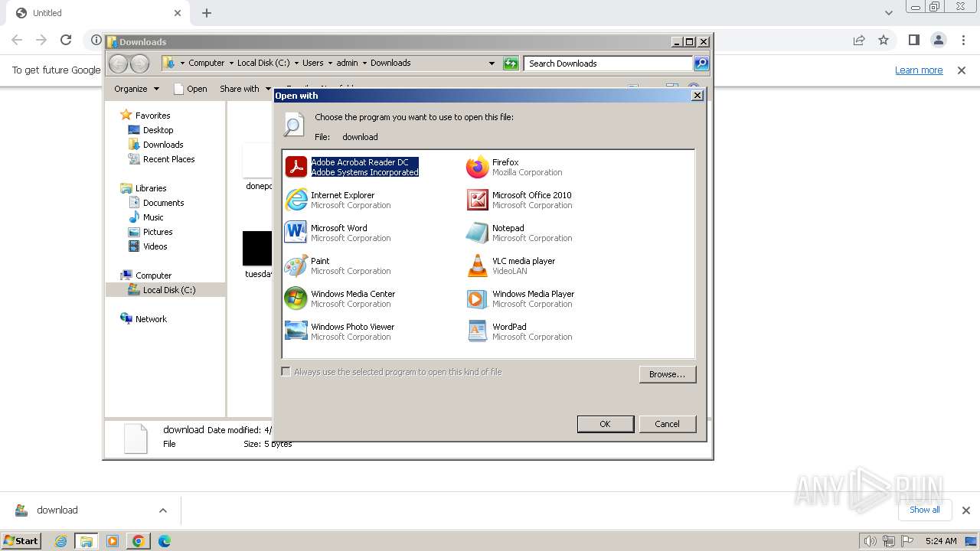Click the Open toolbar button in Explorer
The height and width of the screenshot is (551, 980).
(x=191, y=89)
